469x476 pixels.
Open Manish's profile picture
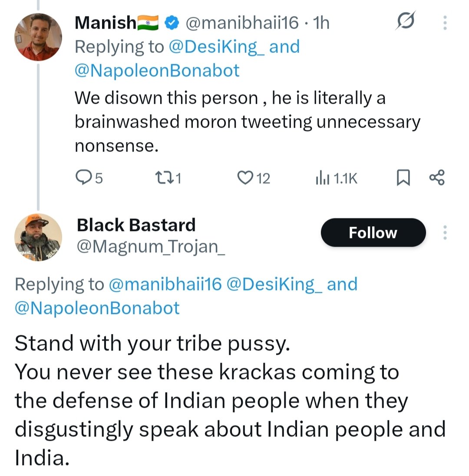pyautogui.click(x=38, y=37)
